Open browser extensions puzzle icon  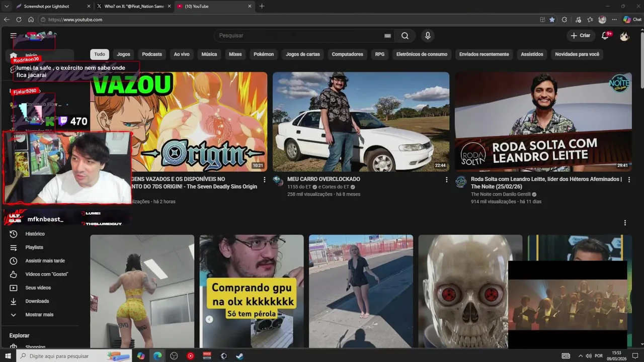pos(565,20)
